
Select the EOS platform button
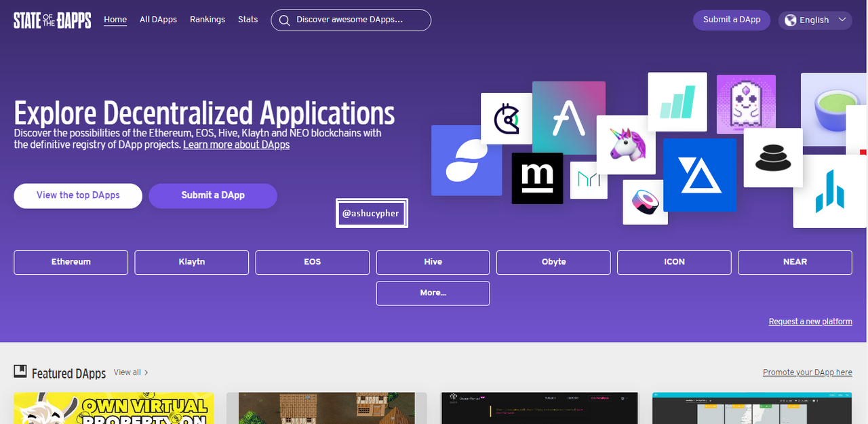tap(313, 262)
